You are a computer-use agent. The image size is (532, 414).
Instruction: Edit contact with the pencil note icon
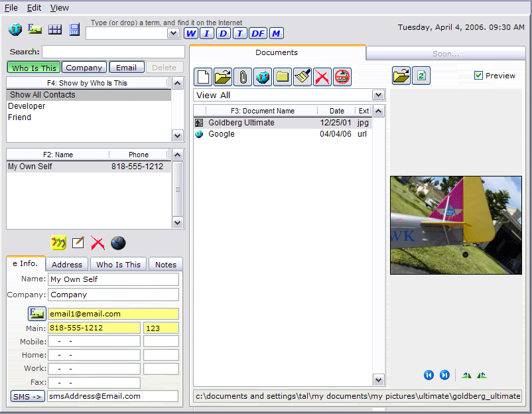[x=78, y=243]
